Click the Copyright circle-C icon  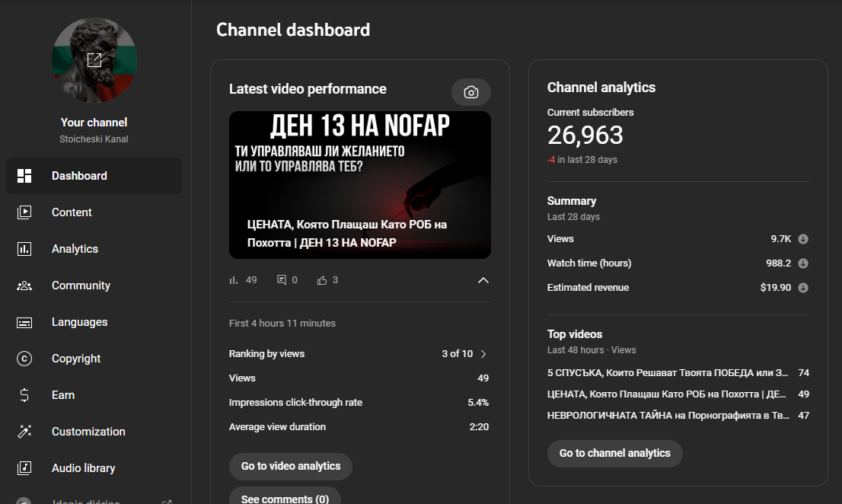pyautogui.click(x=24, y=359)
